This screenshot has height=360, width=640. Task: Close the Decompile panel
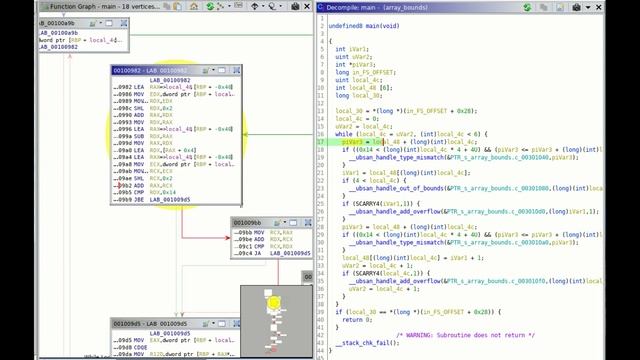599,7
